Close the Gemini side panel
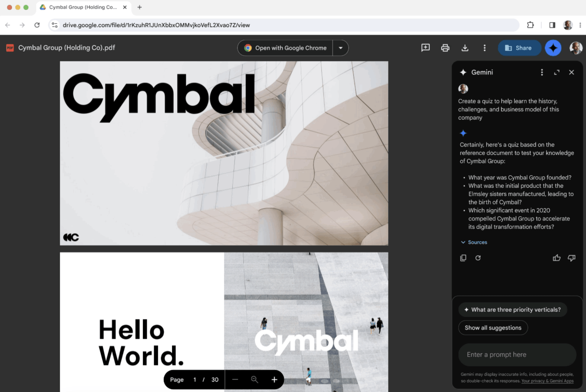586x392 pixels. point(572,72)
